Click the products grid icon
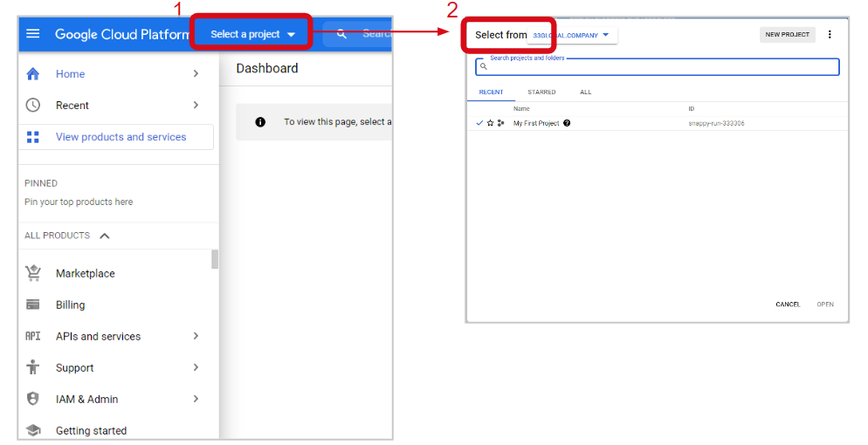The image size is (868, 445). click(x=32, y=137)
